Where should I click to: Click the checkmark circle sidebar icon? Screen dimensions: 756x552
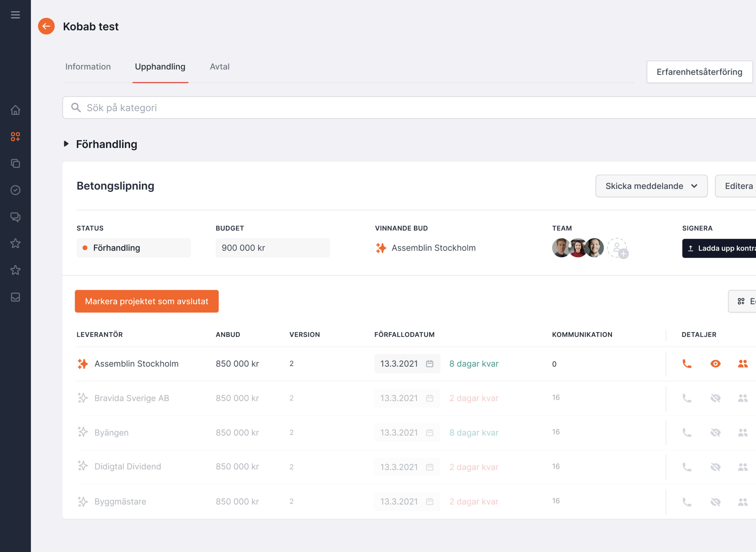click(15, 190)
